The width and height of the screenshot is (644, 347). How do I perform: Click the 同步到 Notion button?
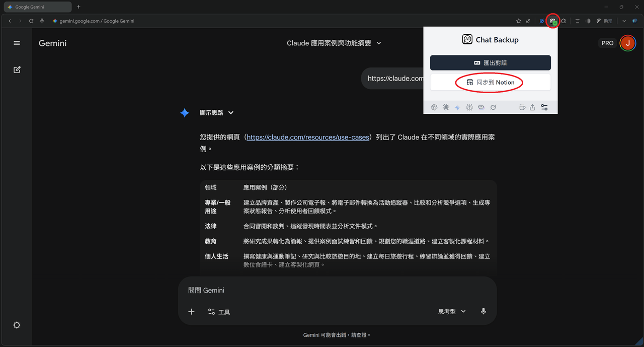(x=491, y=82)
